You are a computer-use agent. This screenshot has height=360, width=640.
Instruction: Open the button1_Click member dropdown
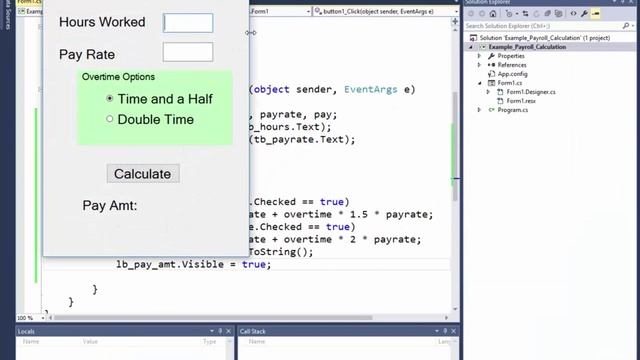point(456,11)
